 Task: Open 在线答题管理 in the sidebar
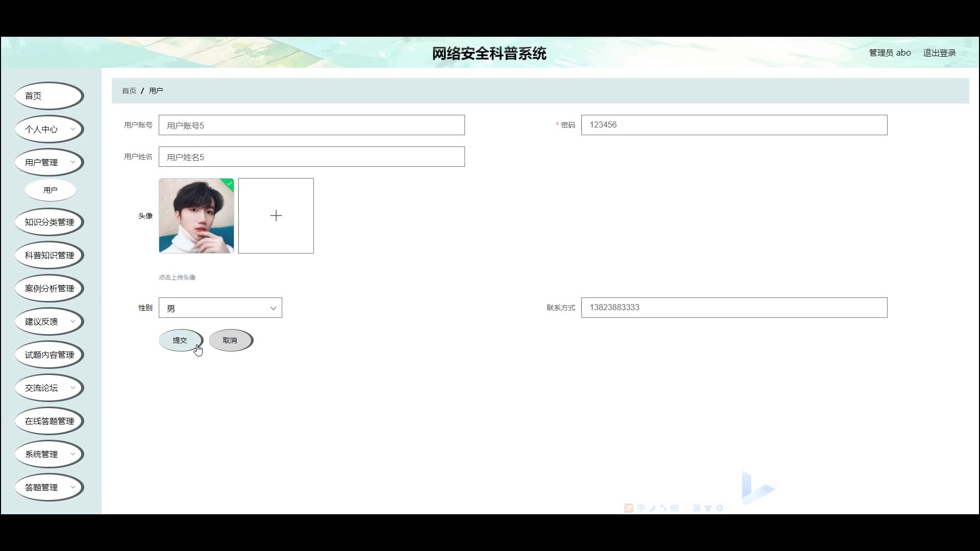pos(49,421)
